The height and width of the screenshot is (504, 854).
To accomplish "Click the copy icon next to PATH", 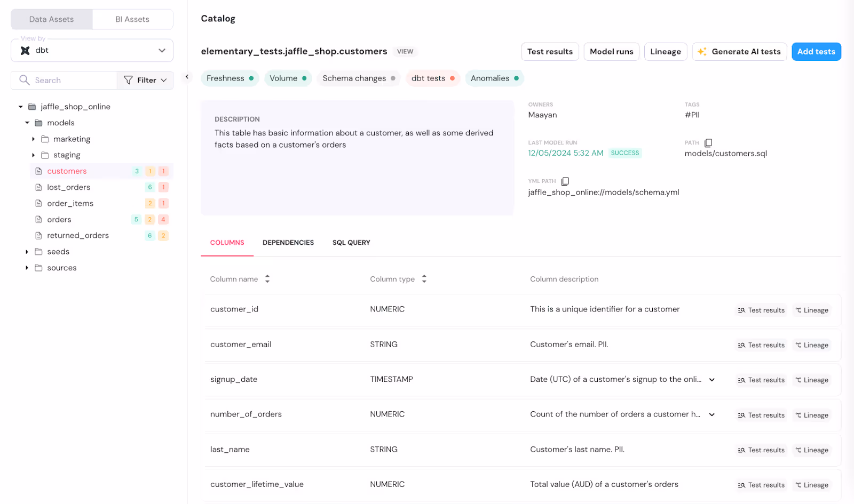I will pos(708,142).
